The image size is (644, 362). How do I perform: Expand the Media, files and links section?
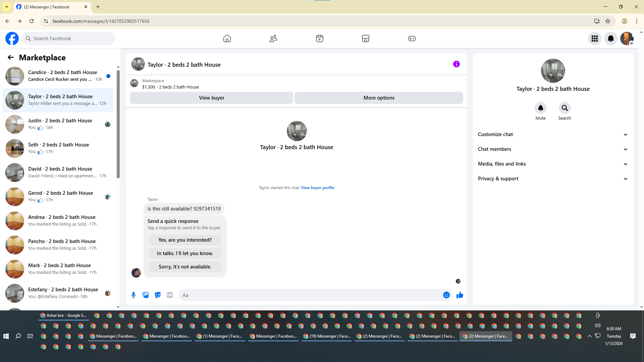[x=553, y=164]
